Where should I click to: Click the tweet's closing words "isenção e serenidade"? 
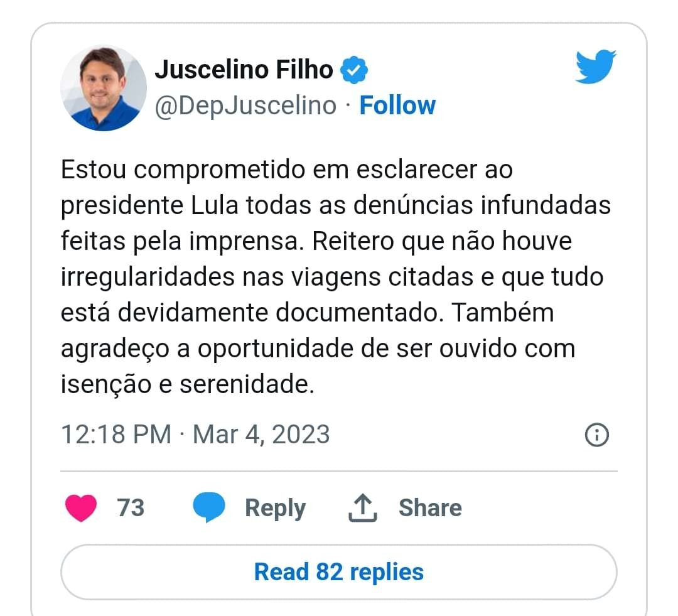pyautogui.click(x=187, y=384)
